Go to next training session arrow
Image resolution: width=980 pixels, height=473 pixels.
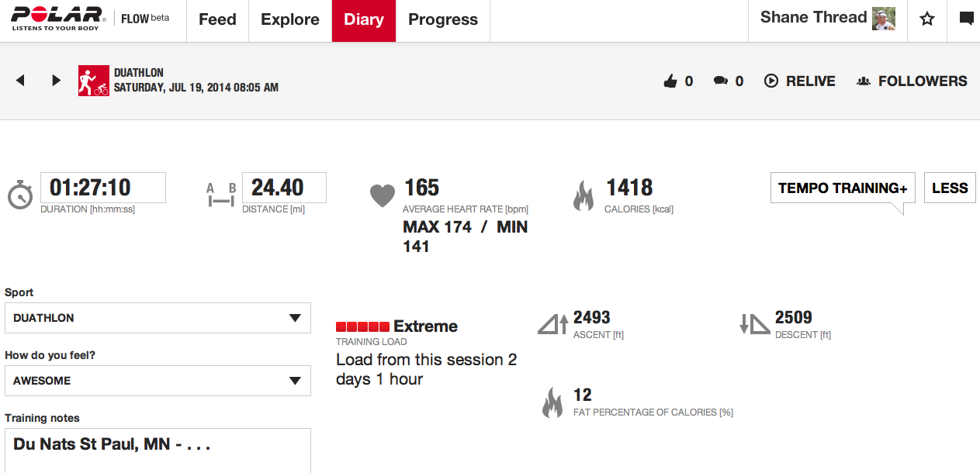click(x=56, y=80)
